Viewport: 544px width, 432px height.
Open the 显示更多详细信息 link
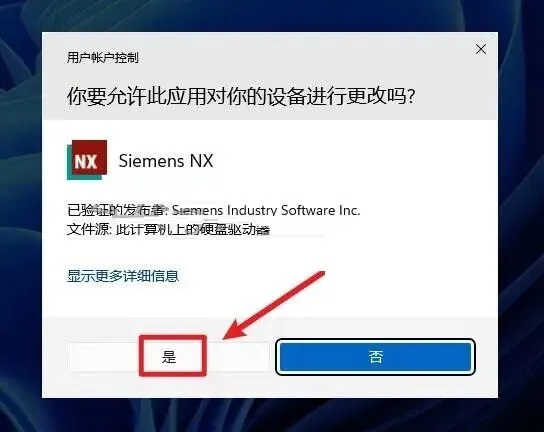pyautogui.click(x=123, y=276)
